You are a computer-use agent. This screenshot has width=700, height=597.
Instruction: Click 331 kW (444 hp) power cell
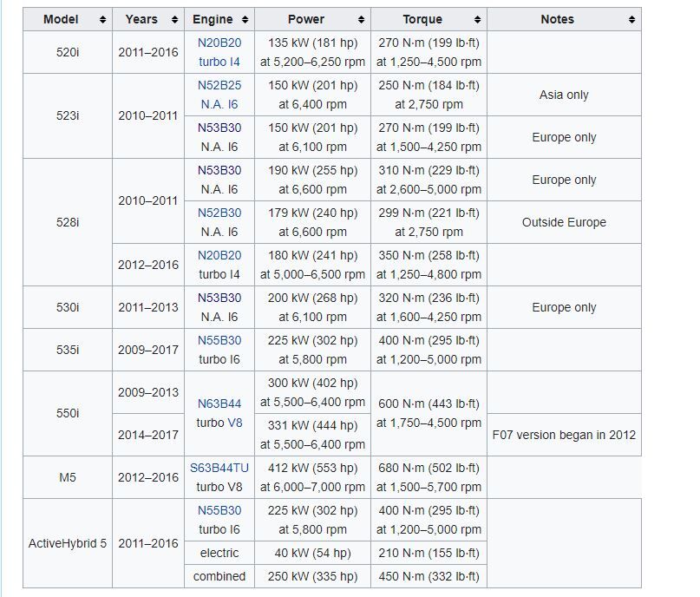312,435
